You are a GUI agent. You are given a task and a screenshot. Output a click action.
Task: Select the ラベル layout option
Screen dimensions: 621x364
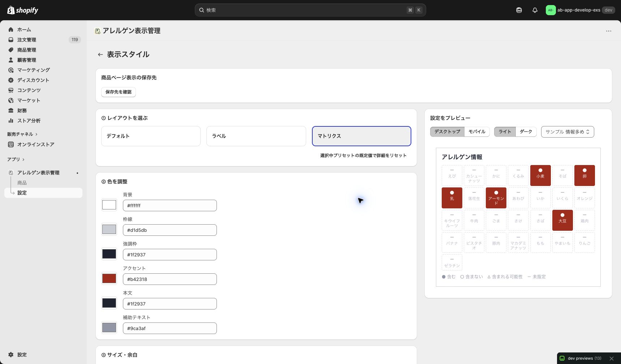point(256,136)
